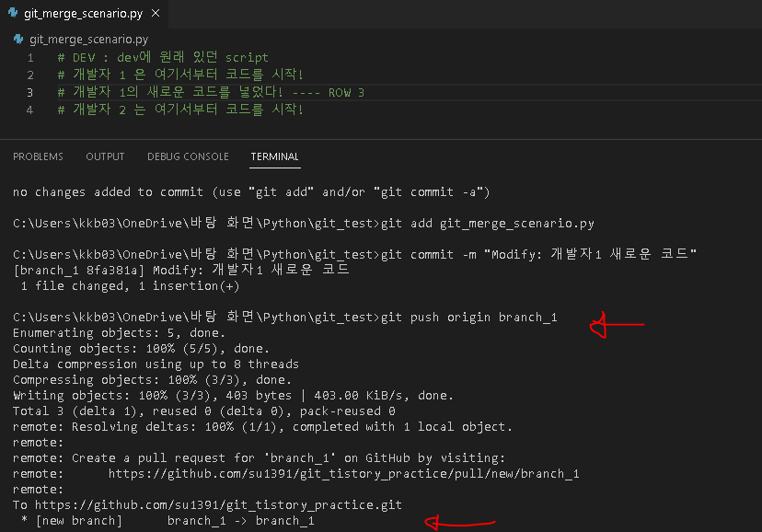This screenshot has height=532, width=762.
Task: Open the GitHub pull/new/branch_1 URL
Action: [343, 474]
